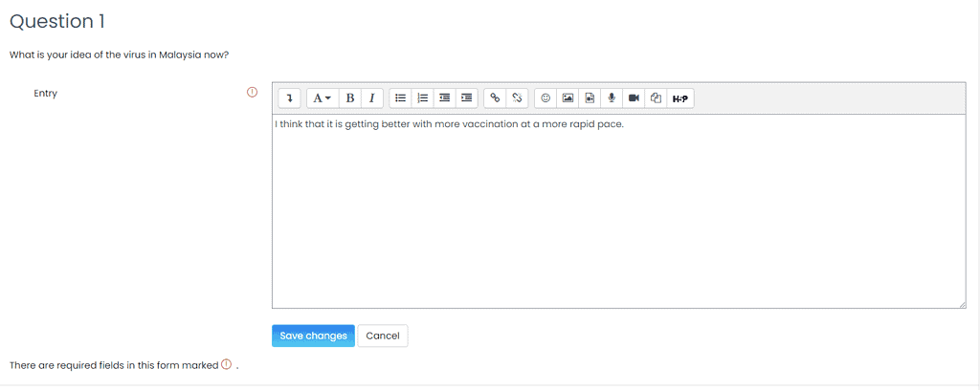Click the text 'I think that it is getting better'
The width and height of the screenshot is (980, 390).
point(342,124)
